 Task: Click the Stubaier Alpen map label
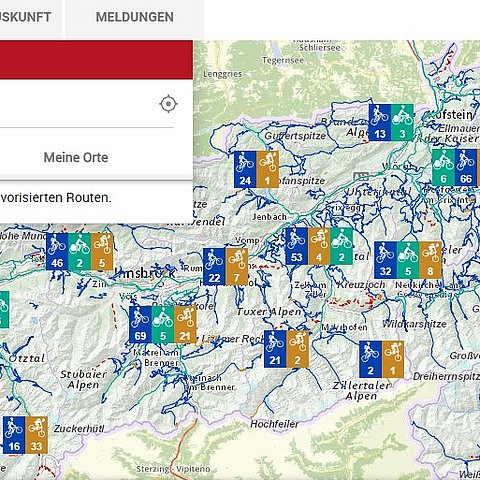[x=83, y=380]
